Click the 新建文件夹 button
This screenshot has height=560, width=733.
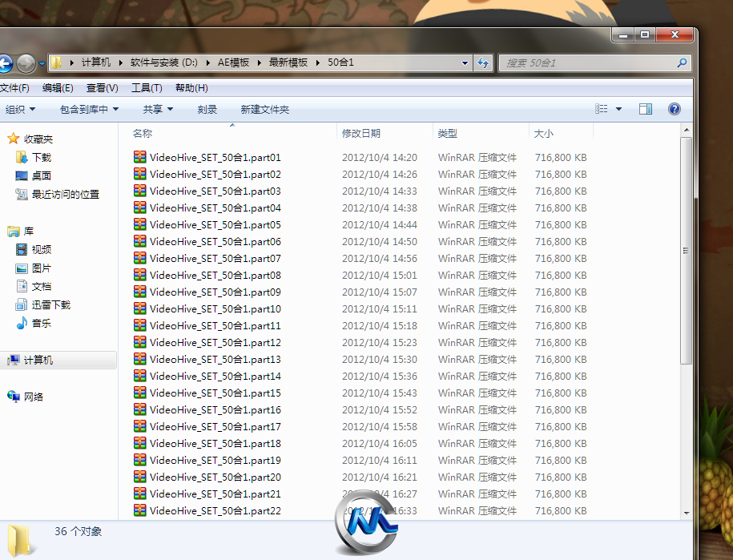[x=265, y=110]
